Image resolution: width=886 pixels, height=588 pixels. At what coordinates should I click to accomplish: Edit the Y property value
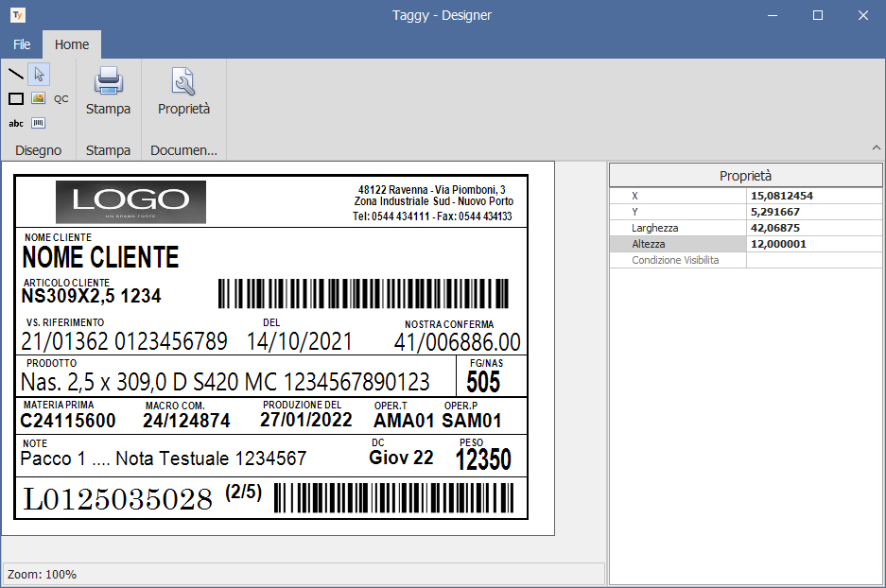coord(813,212)
